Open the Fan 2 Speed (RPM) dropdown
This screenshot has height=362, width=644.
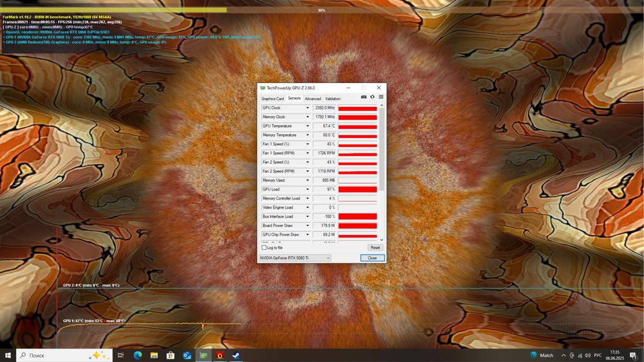(307, 171)
